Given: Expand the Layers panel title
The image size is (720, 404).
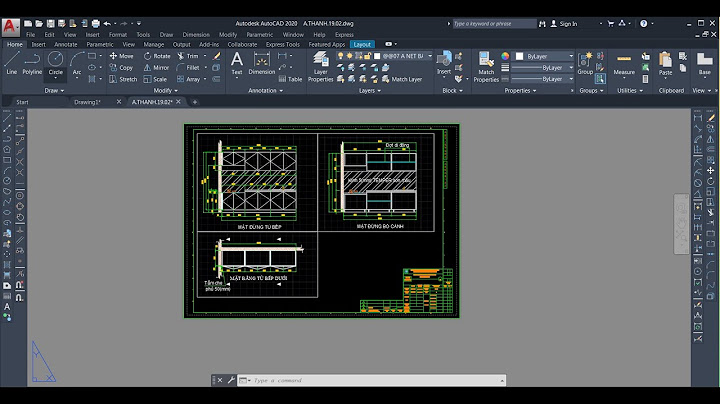Looking at the screenshot, I should coord(370,90).
